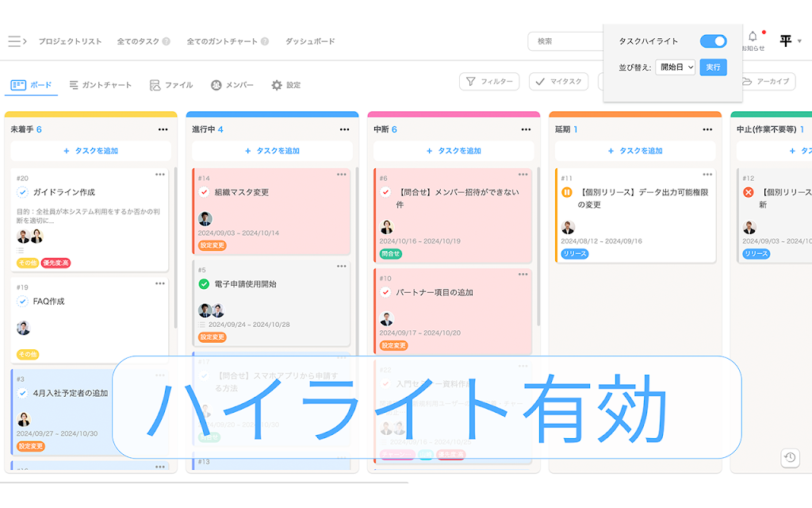Open the user avatar 平 menu

coord(791,40)
